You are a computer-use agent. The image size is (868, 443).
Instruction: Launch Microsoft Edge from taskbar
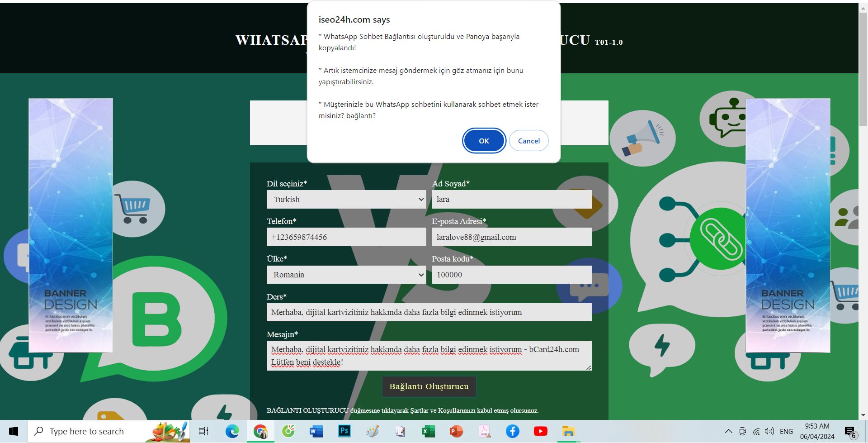pyautogui.click(x=232, y=431)
